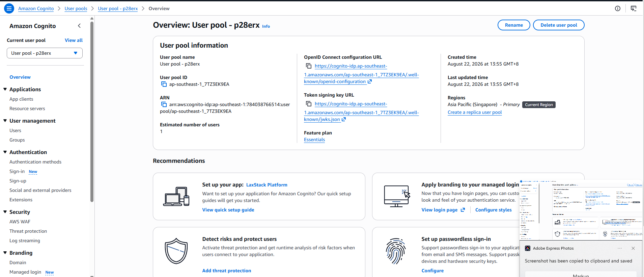Click the user pool ID text ap-southeast-1_7TZ3EK9EA
The image size is (644, 277).
pos(199,84)
